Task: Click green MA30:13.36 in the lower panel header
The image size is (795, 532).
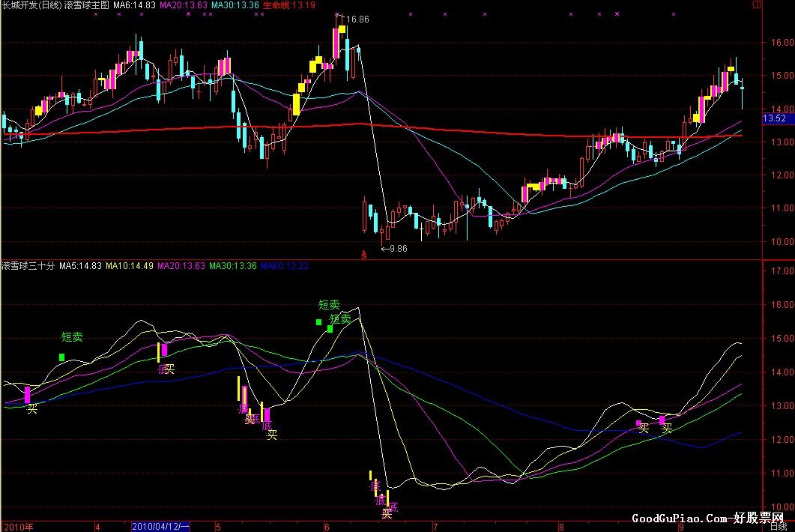Action: pos(233,266)
